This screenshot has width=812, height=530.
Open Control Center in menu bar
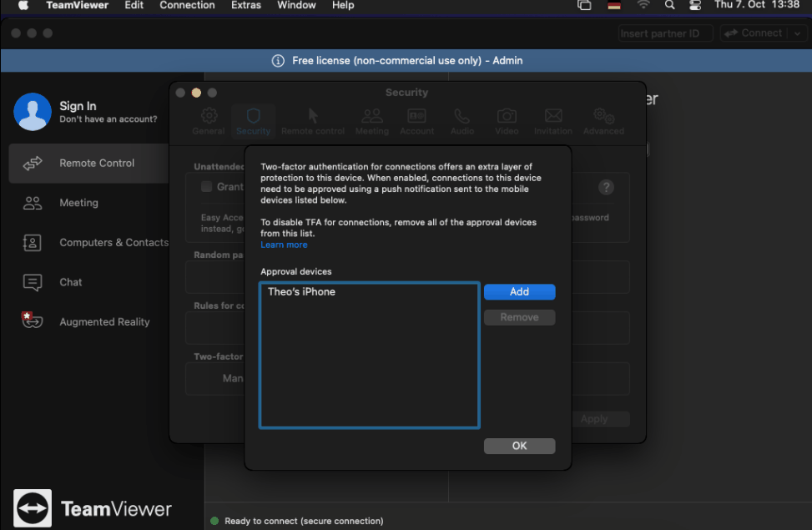coord(695,5)
